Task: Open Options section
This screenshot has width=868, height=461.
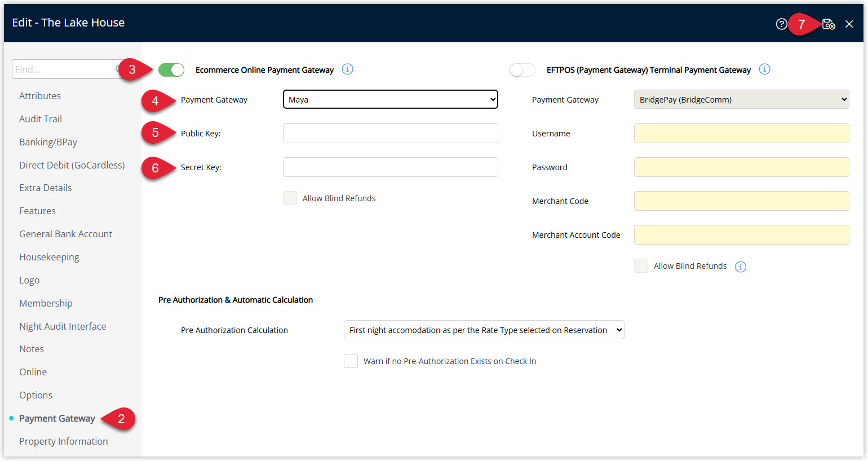Action: (36, 395)
